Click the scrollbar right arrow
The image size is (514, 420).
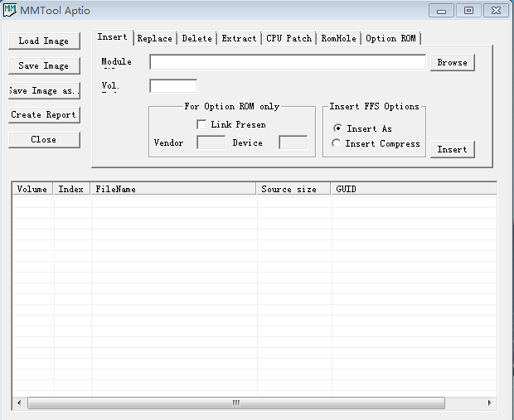click(490, 403)
